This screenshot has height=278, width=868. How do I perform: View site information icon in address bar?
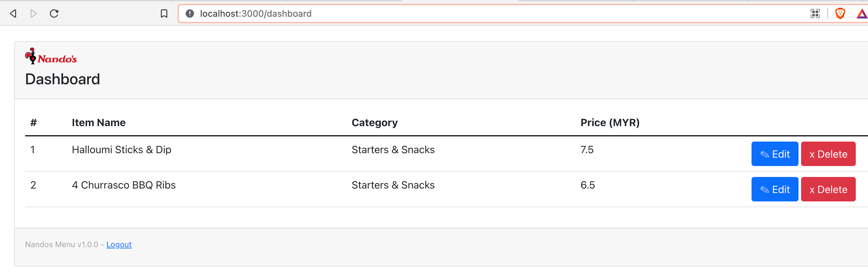(x=190, y=14)
